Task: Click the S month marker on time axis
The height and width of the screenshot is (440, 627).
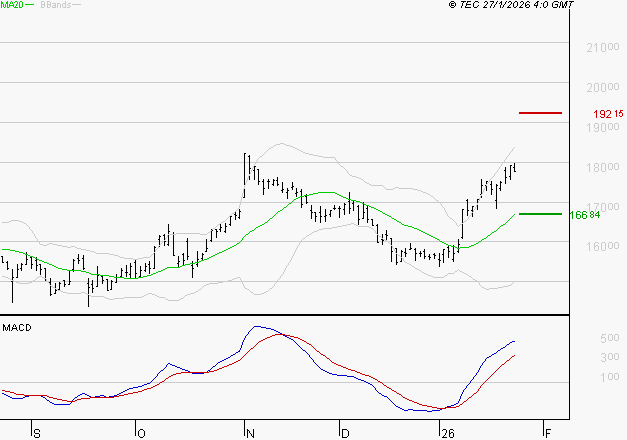Action: (x=37, y=434)
